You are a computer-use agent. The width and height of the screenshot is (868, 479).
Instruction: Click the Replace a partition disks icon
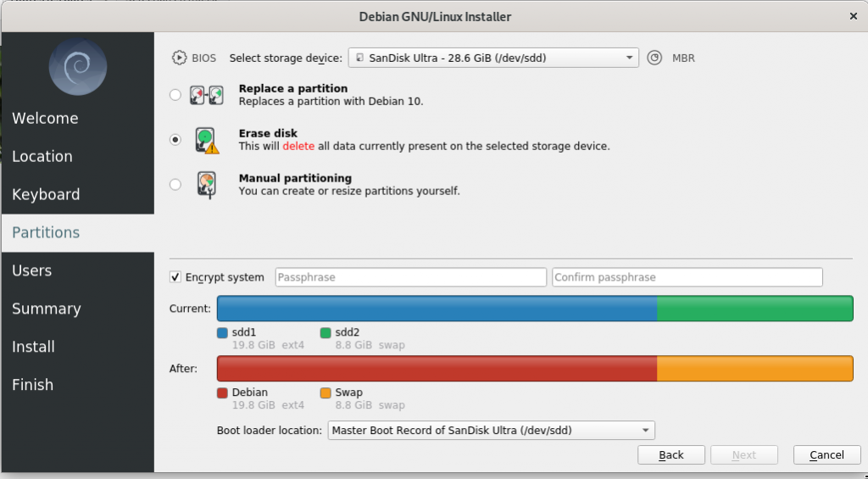207,95
